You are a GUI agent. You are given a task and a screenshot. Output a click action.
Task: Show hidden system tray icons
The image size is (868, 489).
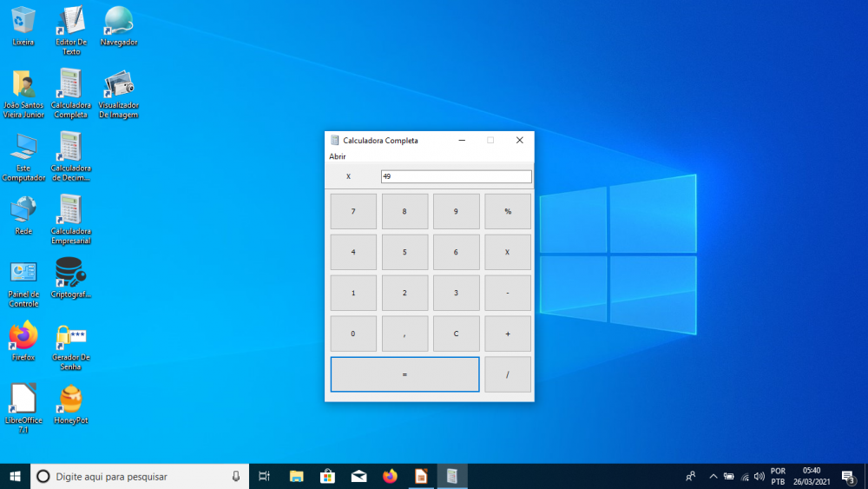713,476
